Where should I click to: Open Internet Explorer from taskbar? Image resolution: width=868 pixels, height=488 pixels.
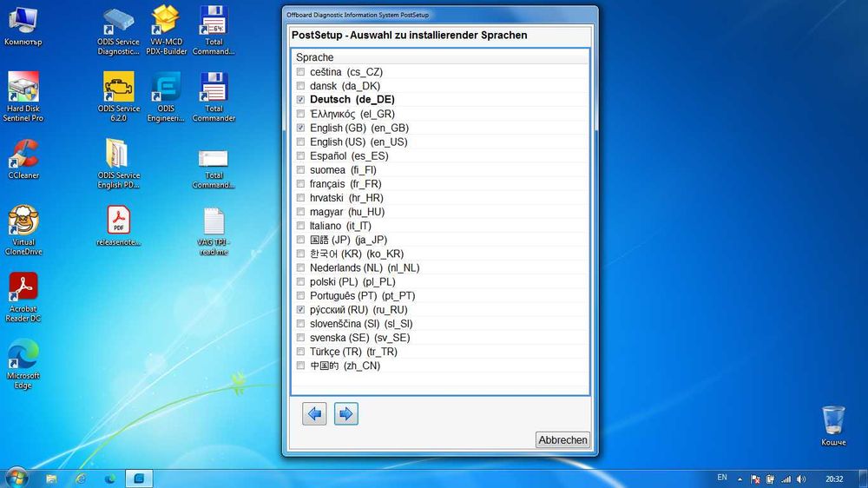point(81,478)
